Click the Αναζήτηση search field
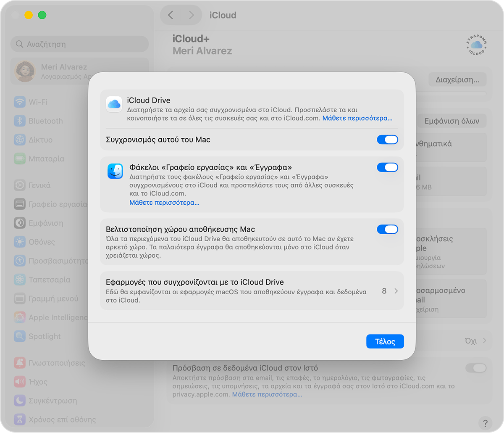504x433 pixels. [x=79, y=44]
